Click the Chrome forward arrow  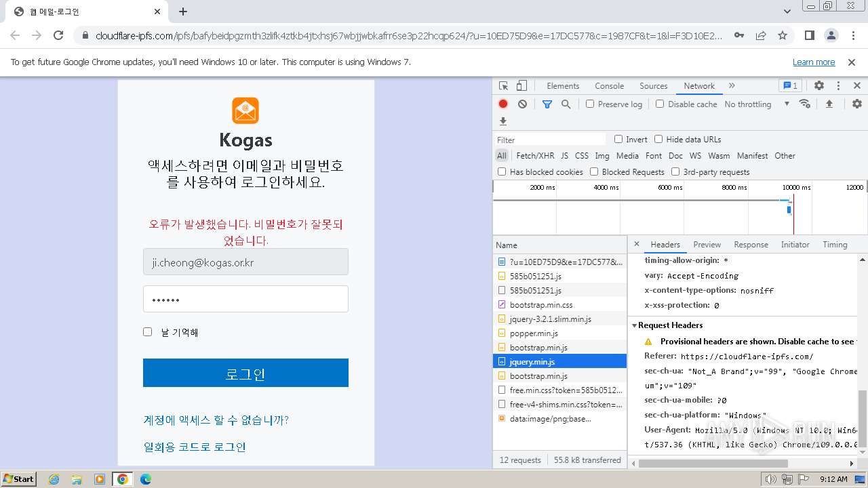tap(37, 35)
